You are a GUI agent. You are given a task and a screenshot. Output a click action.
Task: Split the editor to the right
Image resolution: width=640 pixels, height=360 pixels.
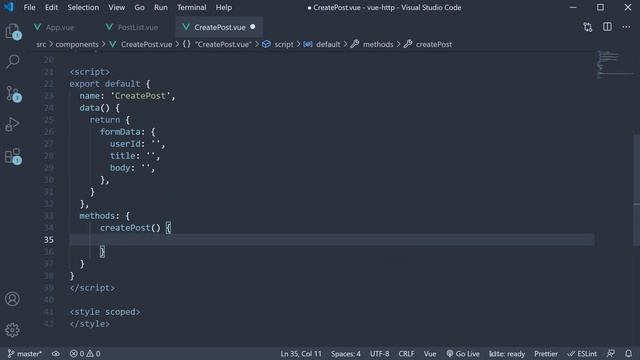click(607, 27)
